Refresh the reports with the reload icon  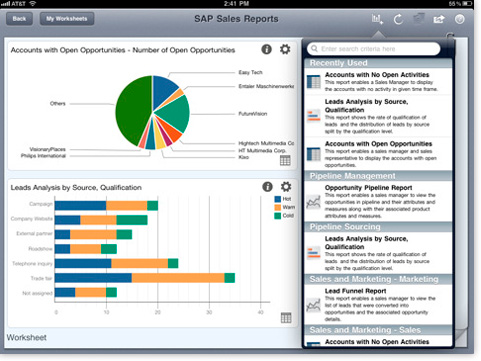[398, 19]
